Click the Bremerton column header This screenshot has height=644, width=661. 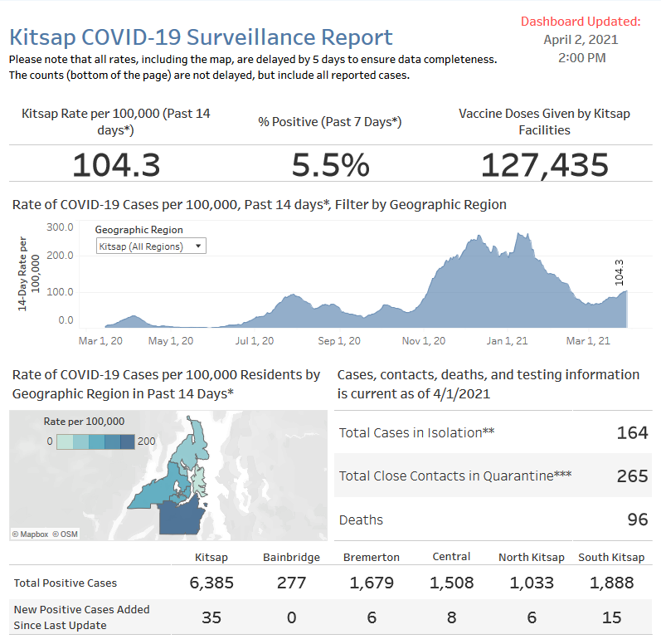[371, 558]
